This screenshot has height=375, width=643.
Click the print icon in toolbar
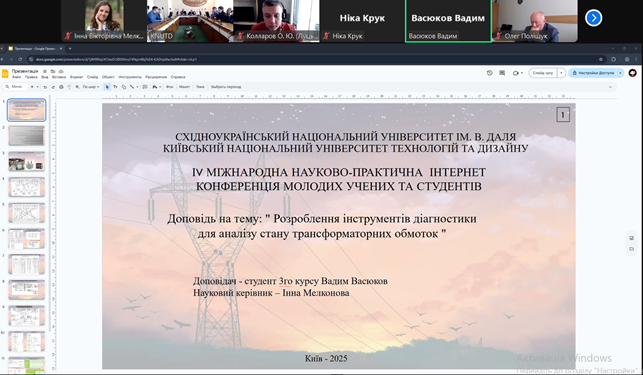[61, 87]
